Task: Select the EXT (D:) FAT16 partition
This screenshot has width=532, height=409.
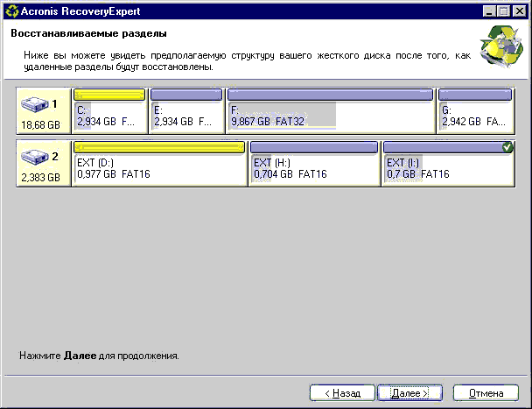Action: click(x=159, y=164)
